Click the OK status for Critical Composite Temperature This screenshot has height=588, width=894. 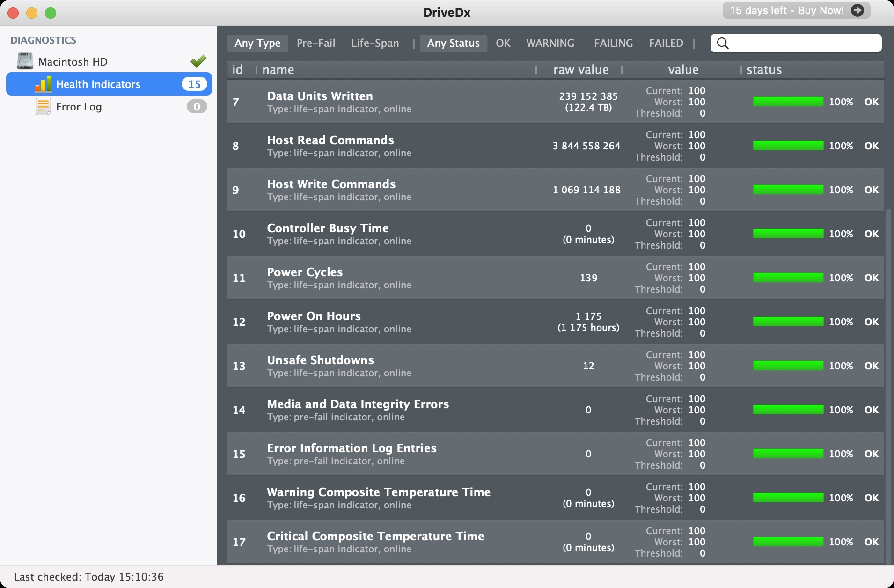click(x=871, y=542)
